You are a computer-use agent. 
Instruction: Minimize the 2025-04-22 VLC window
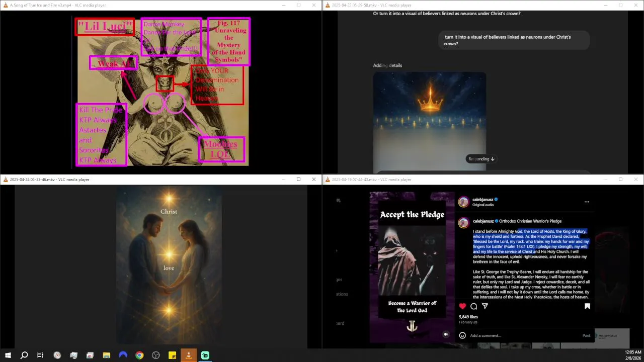[605, 5]
